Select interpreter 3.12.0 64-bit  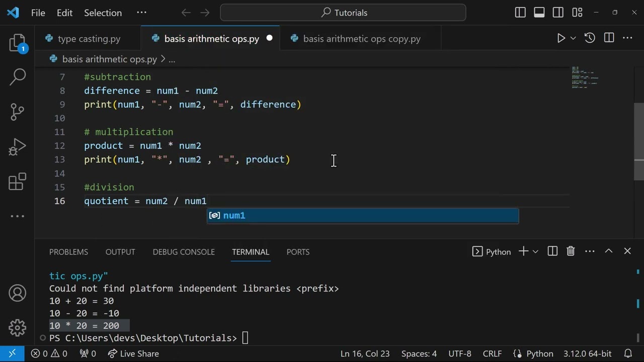tap(587, 353)
